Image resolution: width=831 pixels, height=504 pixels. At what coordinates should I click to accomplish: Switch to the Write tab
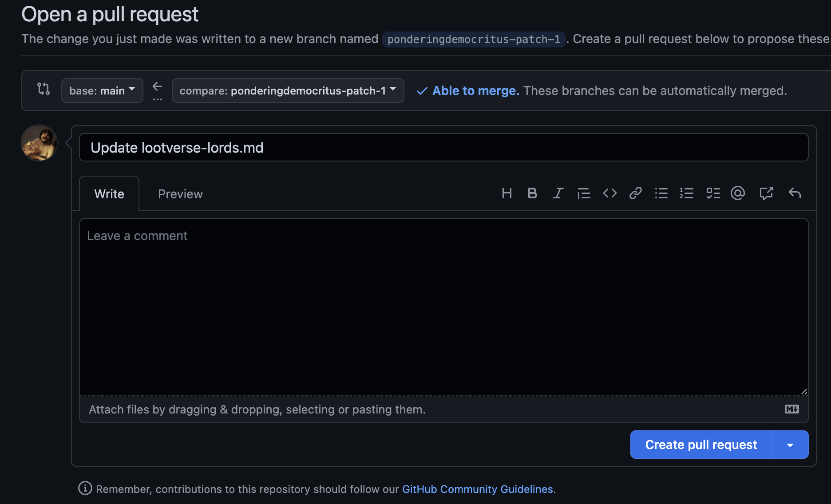(109, 194)
